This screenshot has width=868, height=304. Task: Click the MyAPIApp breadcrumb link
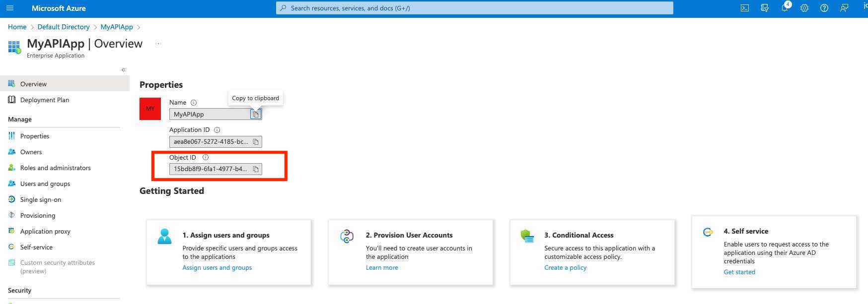coord(117,27)
